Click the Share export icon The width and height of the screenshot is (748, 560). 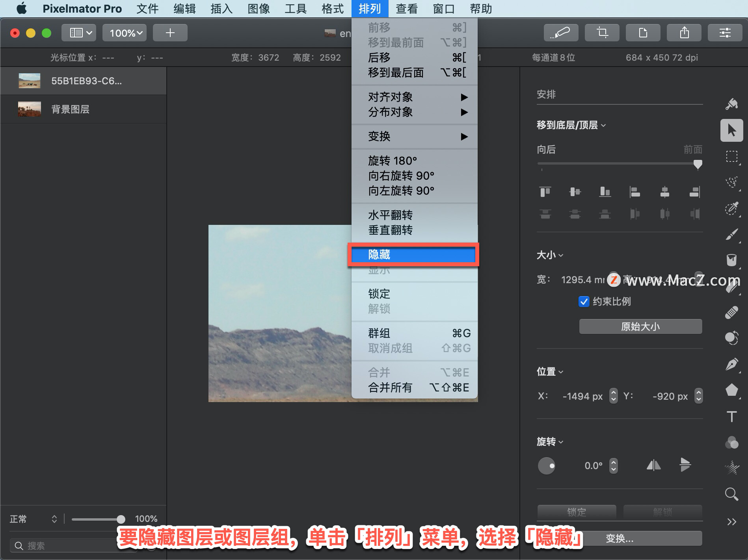684,33
